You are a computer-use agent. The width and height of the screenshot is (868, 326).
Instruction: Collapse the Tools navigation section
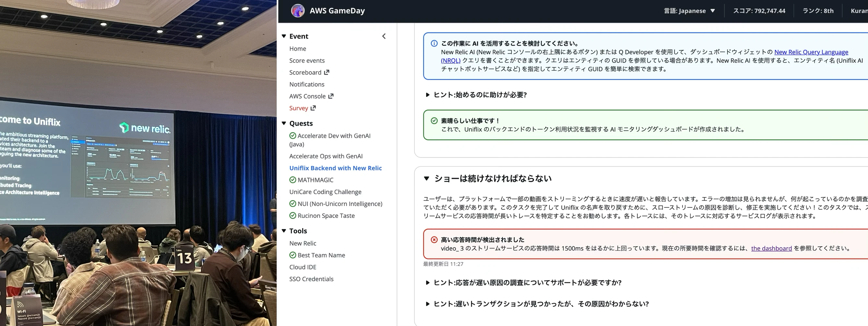point(284,231)
